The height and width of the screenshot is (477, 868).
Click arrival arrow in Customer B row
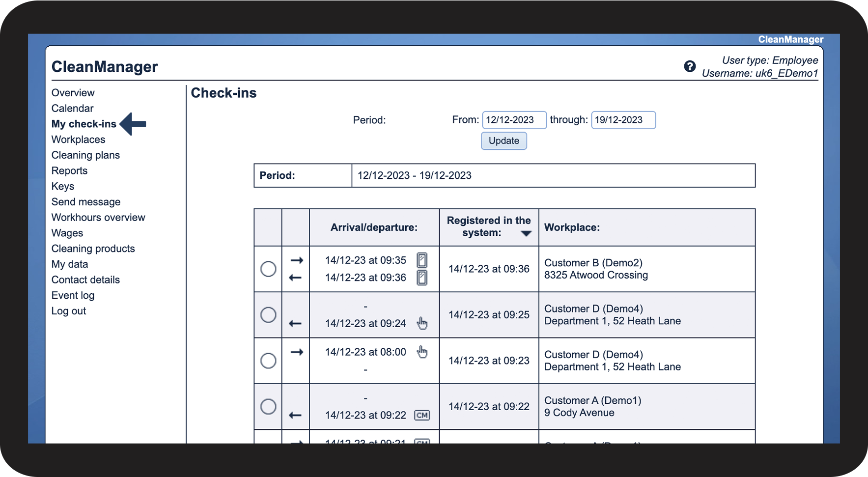click(x=297, y=260)
